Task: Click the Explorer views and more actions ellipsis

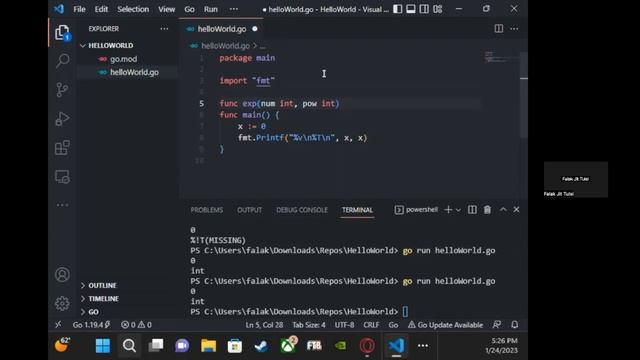Action: pos(164,29)
